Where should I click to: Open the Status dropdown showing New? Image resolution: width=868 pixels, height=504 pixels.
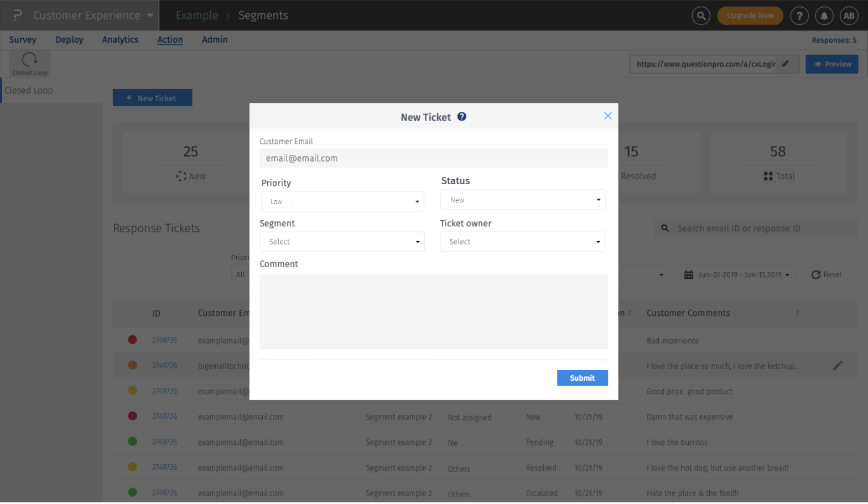[x=523, y=200]
